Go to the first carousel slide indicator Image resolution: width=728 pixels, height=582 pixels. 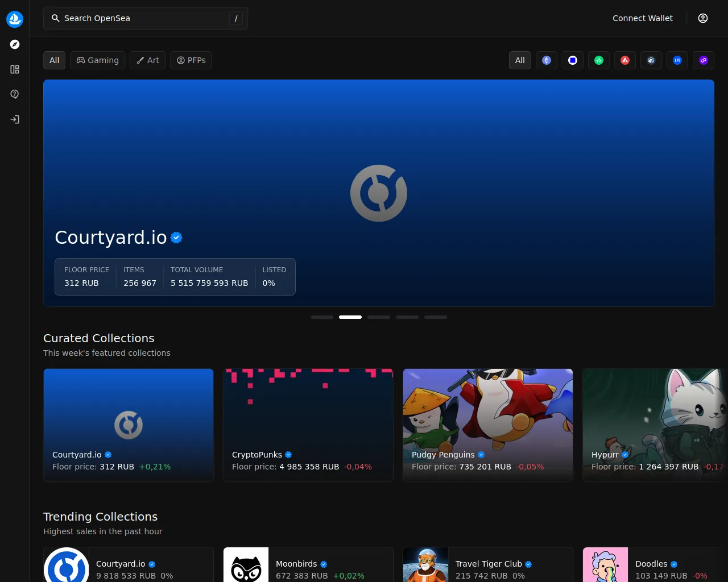point(322,317)
